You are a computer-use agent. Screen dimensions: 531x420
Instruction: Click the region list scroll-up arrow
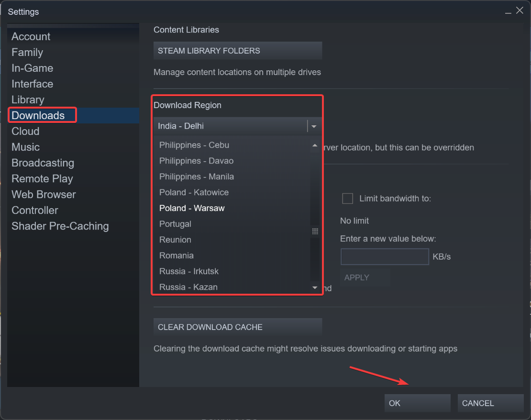coord(315,145)
